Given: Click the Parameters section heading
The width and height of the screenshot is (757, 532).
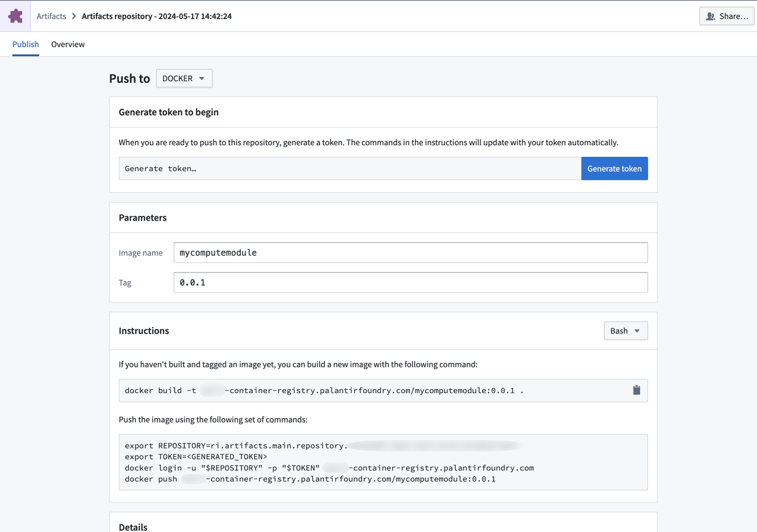Looking at the screenshot, I should [143, 217].
